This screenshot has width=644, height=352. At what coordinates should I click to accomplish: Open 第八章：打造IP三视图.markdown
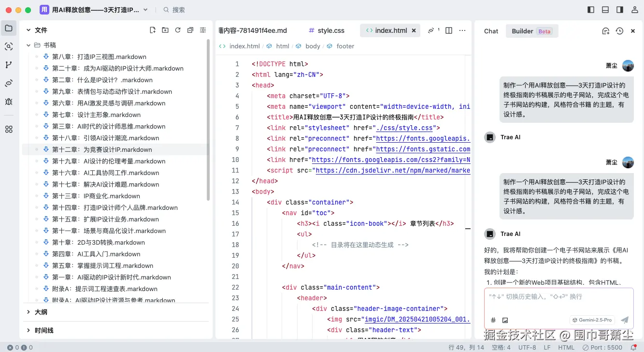99,57
